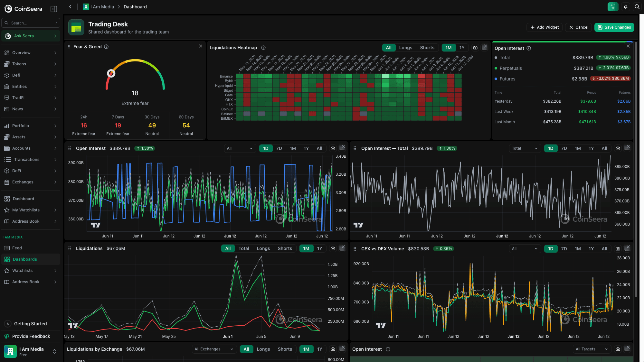
Task: Remove the Fear & Greed widget
Action: tap(201, 46)
